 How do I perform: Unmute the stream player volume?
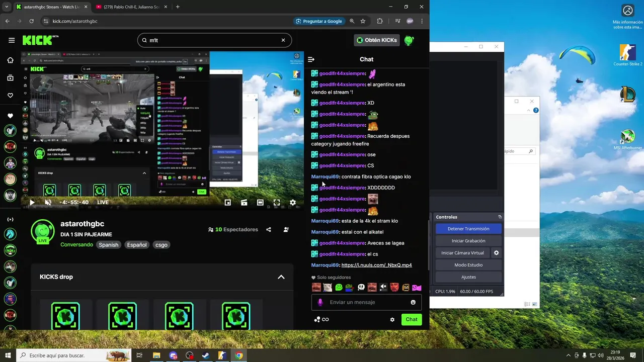click(x=48, y=203)
